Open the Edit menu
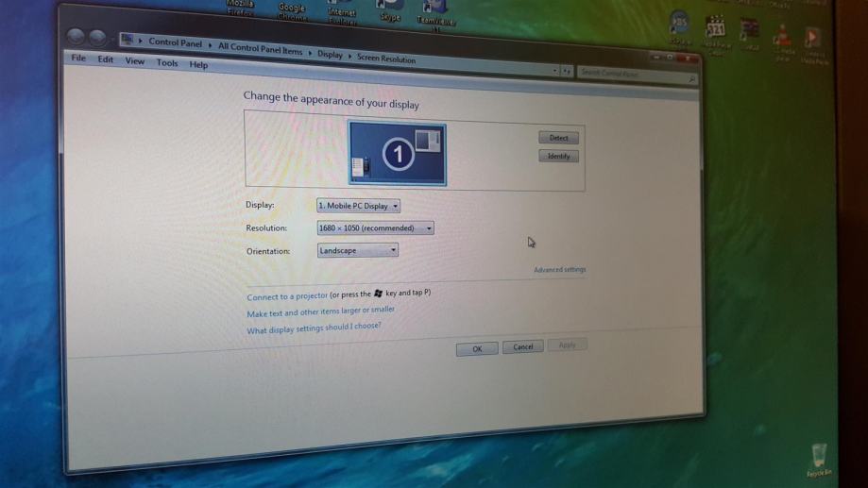 [x=105, y=59]
